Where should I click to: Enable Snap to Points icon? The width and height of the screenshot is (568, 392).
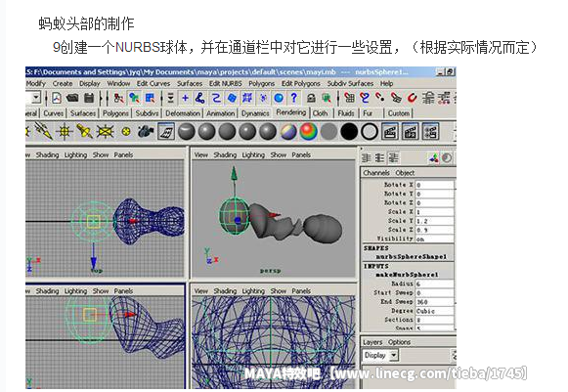pos(380,98)
